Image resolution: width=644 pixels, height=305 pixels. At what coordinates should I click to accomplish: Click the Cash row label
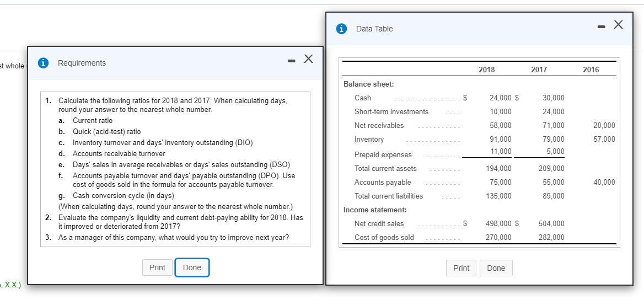point(363,98)
